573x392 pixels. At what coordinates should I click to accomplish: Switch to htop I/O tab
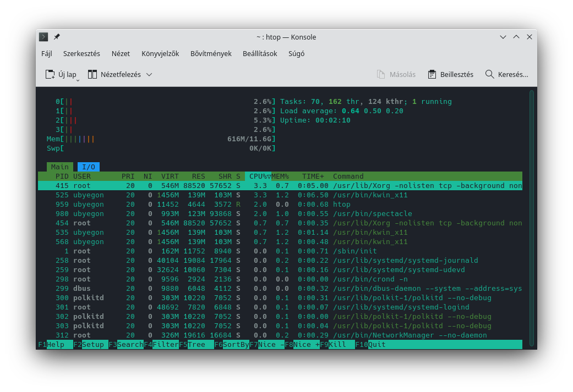click(89, 167)
